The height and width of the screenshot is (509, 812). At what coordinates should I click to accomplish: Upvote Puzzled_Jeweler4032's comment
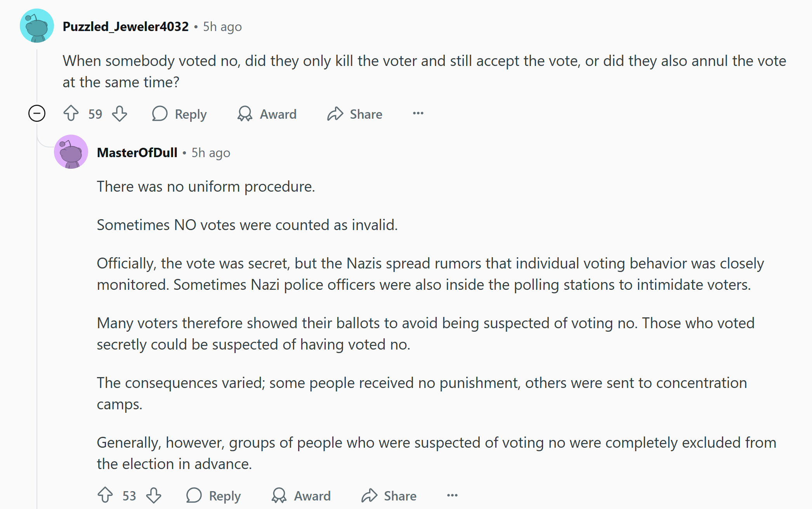click(71, 114)
